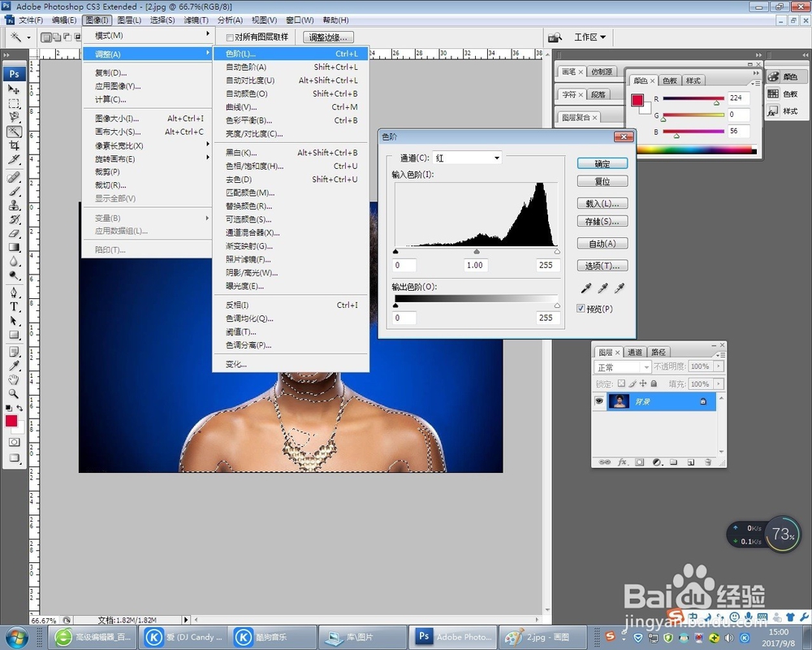Image resolution: width=812 pixels, height=650 pixels.
Task: Select the Path Selection tool
Action: [14, 321]
